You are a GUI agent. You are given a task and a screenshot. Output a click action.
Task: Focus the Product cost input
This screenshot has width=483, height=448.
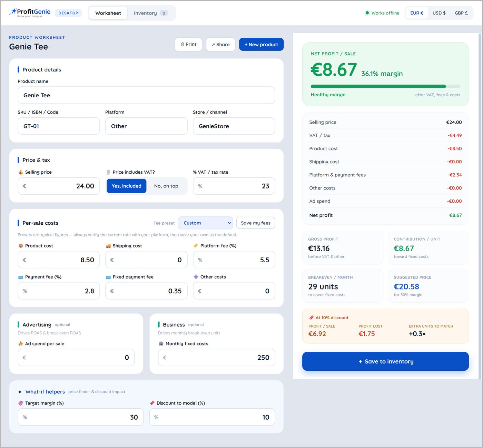click(59, 260)
